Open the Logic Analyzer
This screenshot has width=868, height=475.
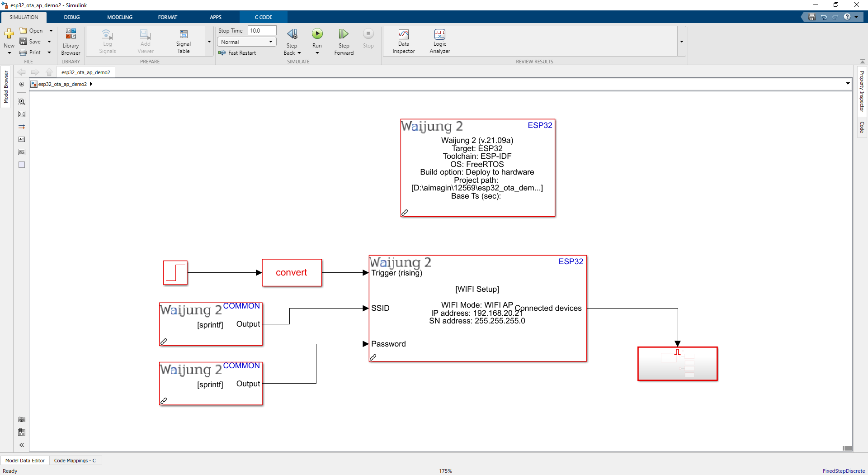point(440,42)
